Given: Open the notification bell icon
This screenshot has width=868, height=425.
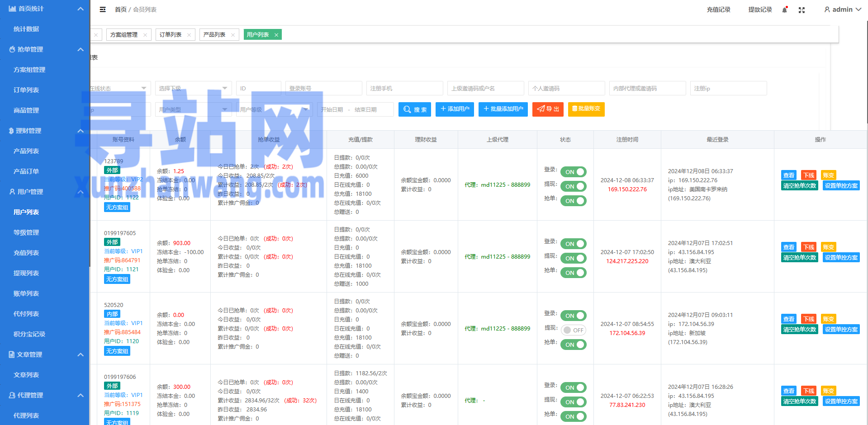Looking at the screenshot, I should (x=785, y=10).
